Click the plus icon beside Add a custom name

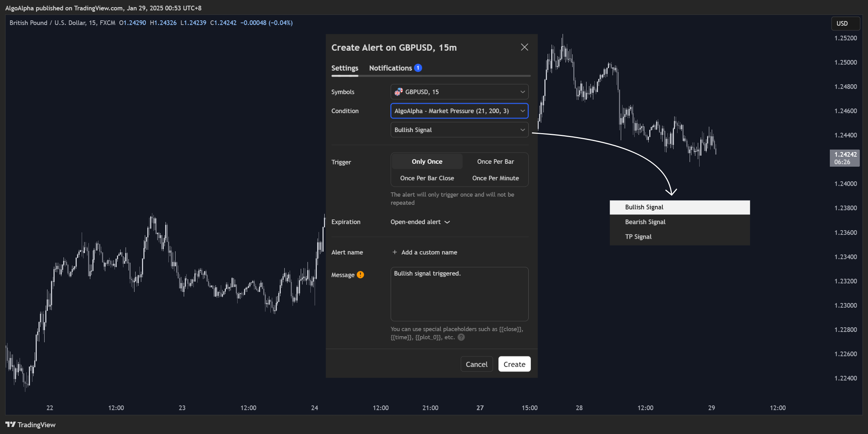(395, 252)
